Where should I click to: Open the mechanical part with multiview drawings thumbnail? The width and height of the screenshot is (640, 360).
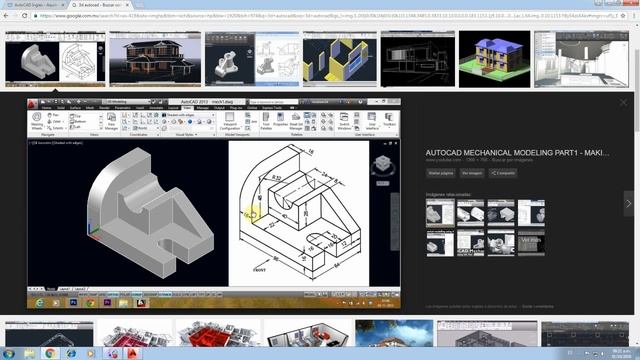pyautogui.click(x=252, y=59)
